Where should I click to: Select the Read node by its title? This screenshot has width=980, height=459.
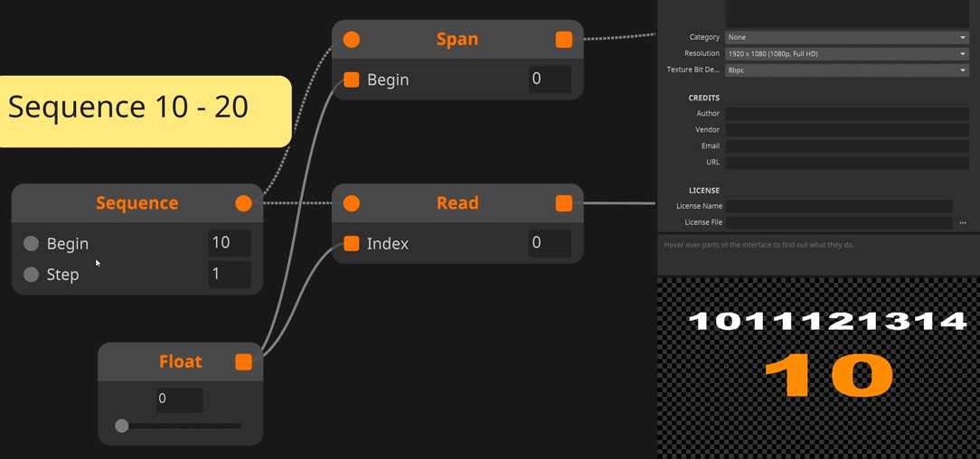pyautogui.click(x=457, y=203)
